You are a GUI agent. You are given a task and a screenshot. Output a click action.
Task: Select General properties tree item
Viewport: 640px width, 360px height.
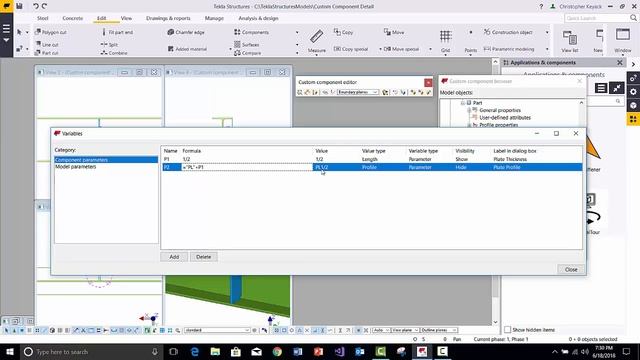pyautogui.click(x=500, y=110)
